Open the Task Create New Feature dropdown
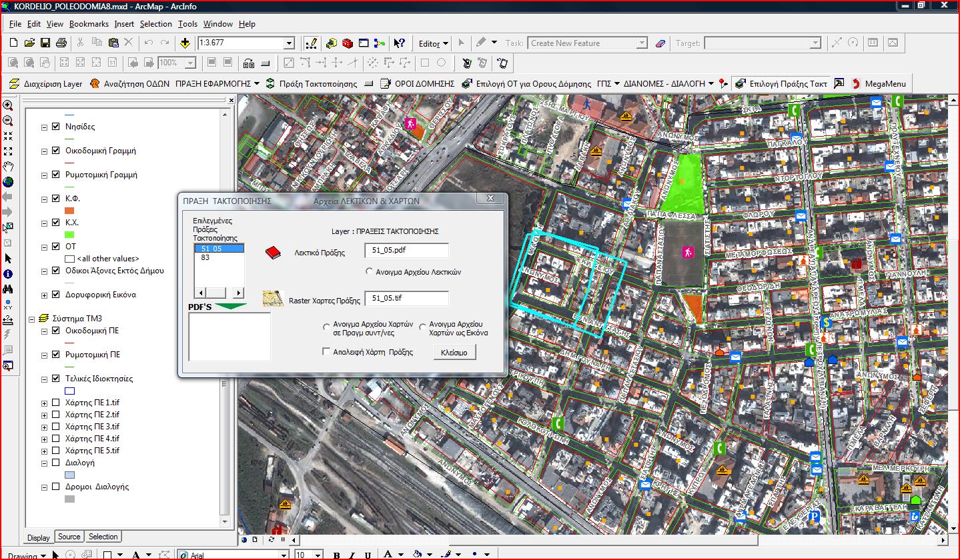 click(x=641, y=43)
